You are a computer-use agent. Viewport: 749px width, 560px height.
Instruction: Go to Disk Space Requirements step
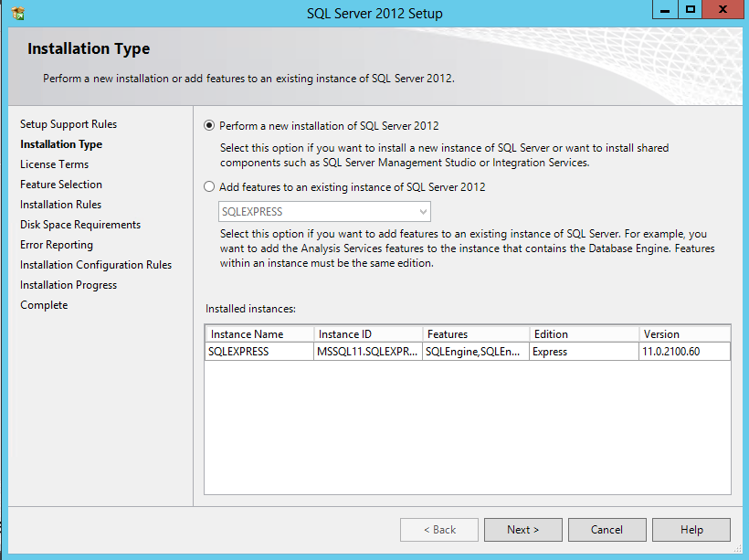click(80, 225)
